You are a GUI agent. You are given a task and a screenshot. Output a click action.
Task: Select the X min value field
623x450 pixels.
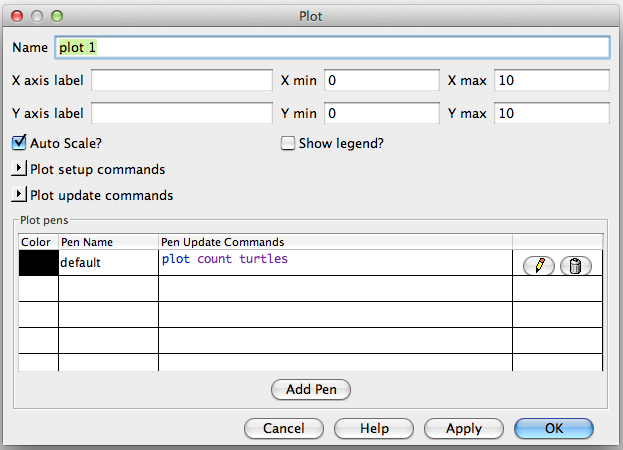(x=382, y=80)
